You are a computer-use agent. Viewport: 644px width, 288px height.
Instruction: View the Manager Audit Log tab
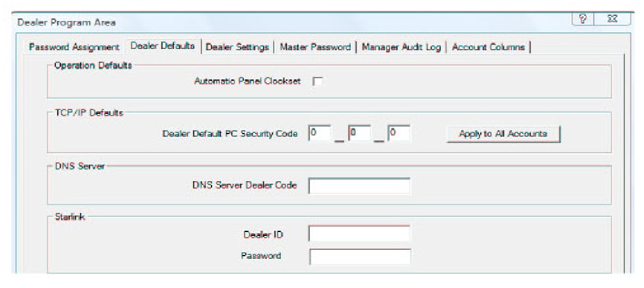401,47
